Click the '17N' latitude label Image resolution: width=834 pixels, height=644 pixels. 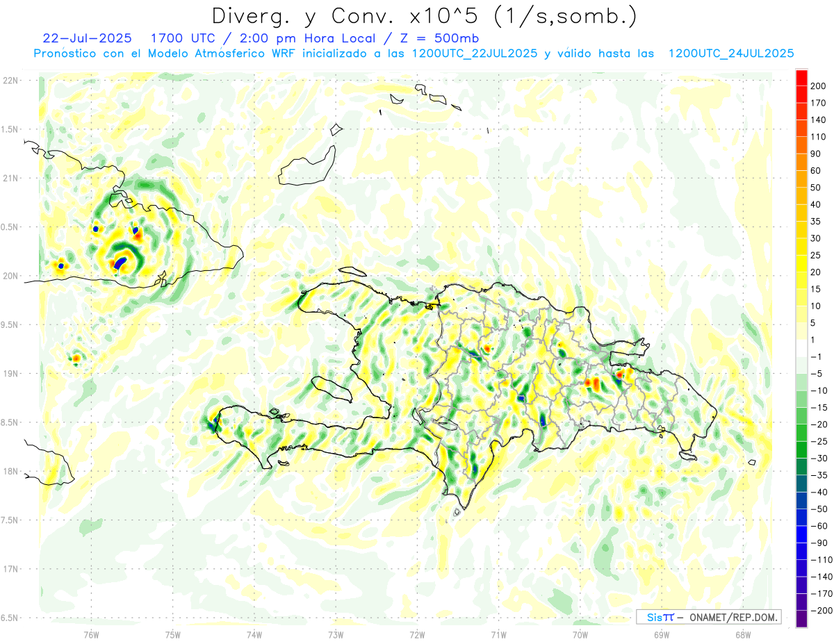click(10, 569)
